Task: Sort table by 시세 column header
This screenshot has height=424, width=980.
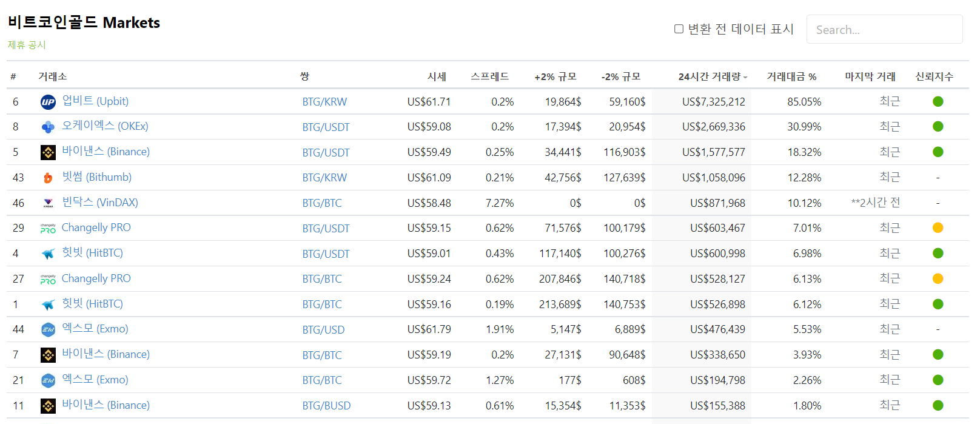Action: [437, 76]
